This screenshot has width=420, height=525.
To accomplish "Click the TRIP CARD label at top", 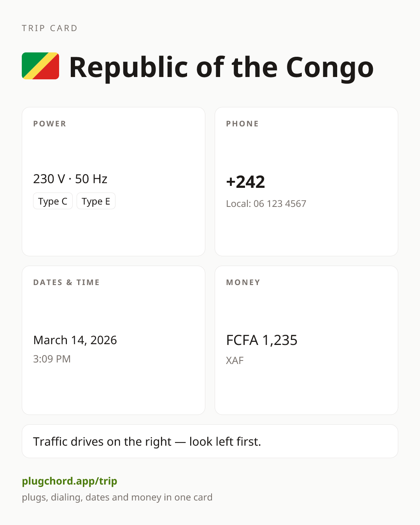I will click(x=50, y=28).
